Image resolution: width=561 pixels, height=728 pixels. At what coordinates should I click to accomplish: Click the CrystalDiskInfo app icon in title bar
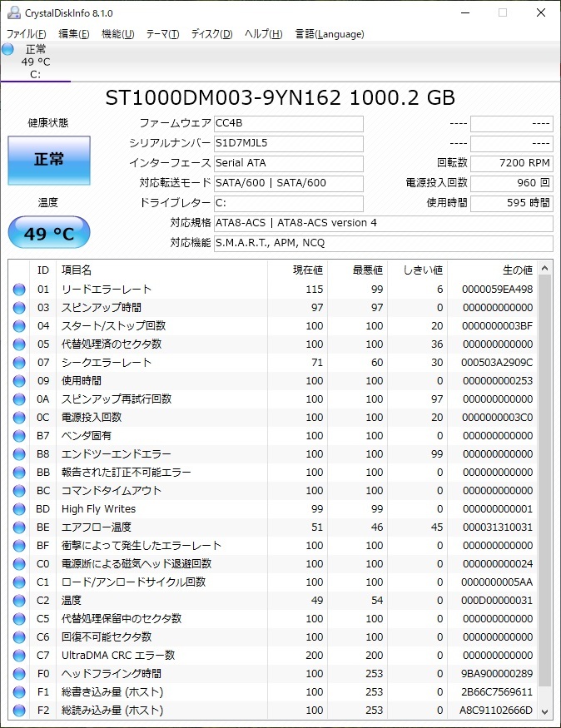pos(14,12)
